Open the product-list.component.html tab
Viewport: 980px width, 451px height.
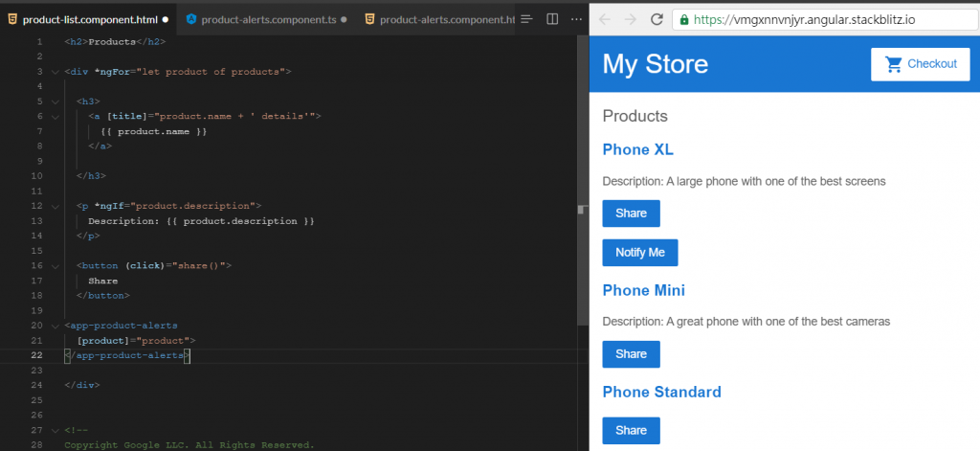coord(89,19)
